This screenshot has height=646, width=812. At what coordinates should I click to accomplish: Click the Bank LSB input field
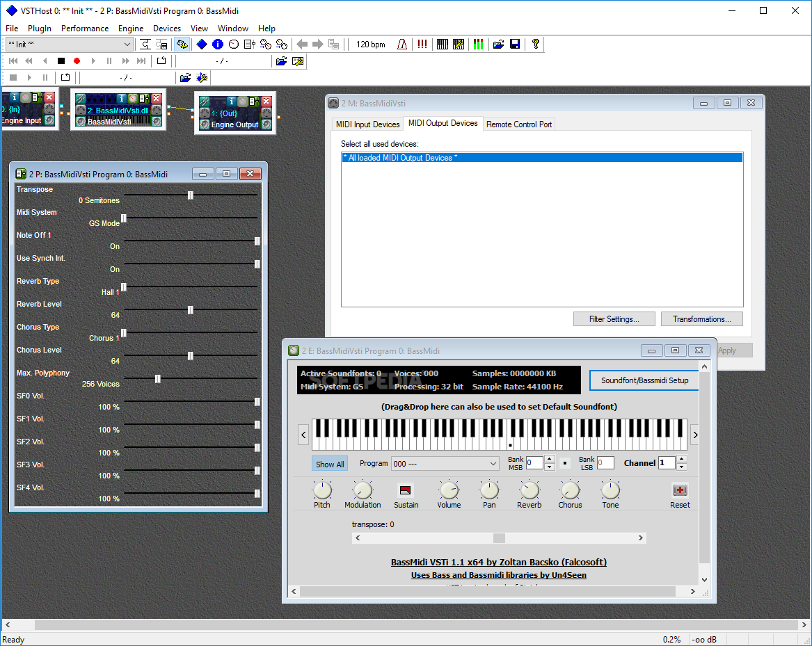pyautogui.click(x=605, y=462)
